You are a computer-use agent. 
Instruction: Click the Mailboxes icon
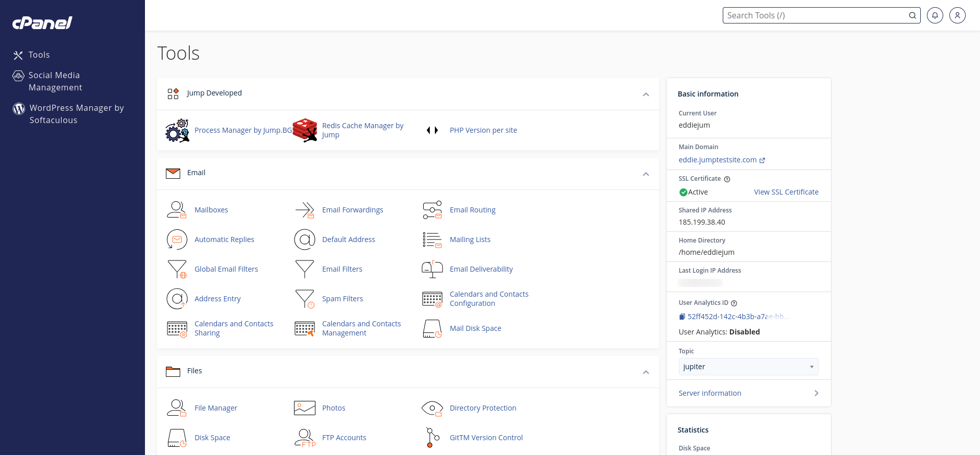pos(177,210)
